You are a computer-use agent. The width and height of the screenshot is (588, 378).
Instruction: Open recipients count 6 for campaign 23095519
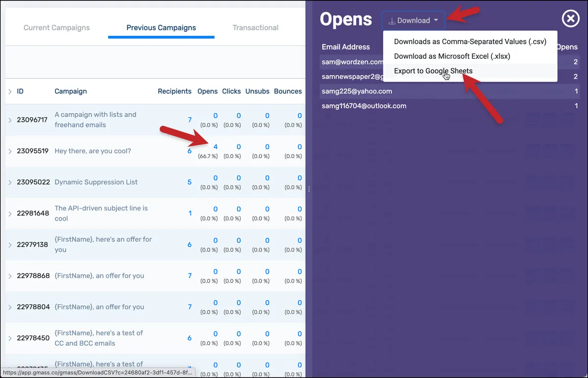[190, 151]
